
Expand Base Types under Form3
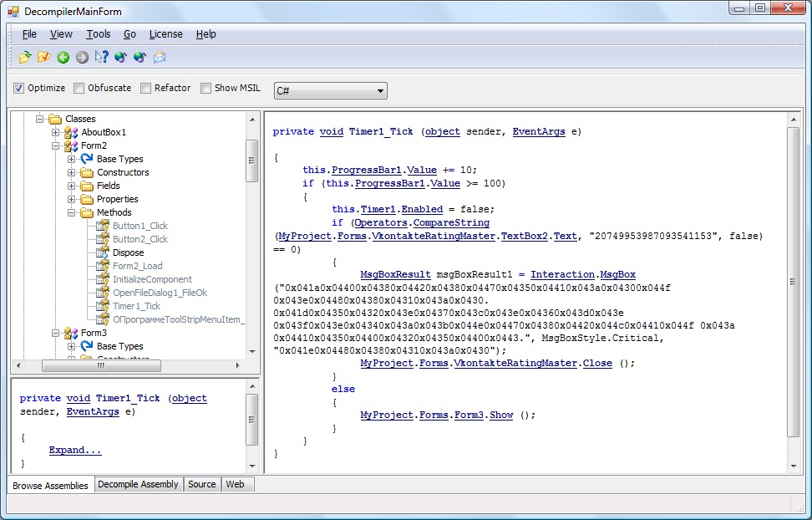(x=72, y=346)
